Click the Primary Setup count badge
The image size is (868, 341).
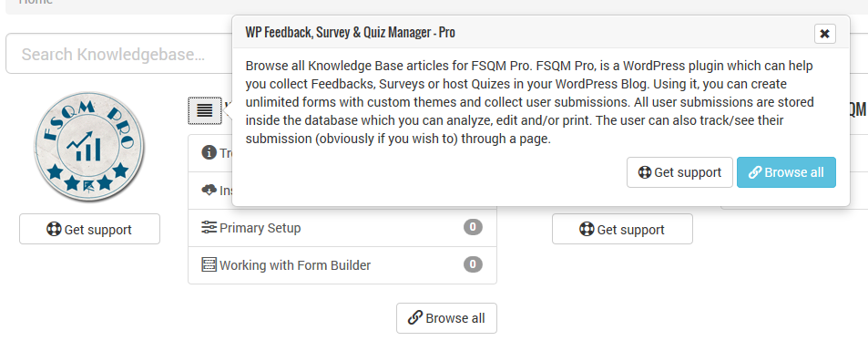(x=473, y=227)
